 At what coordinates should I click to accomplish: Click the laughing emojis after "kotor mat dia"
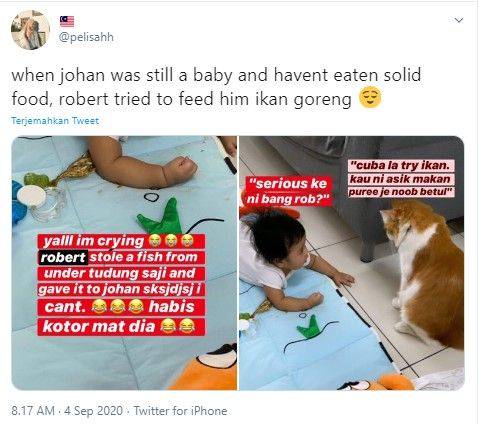coord(178,326)
